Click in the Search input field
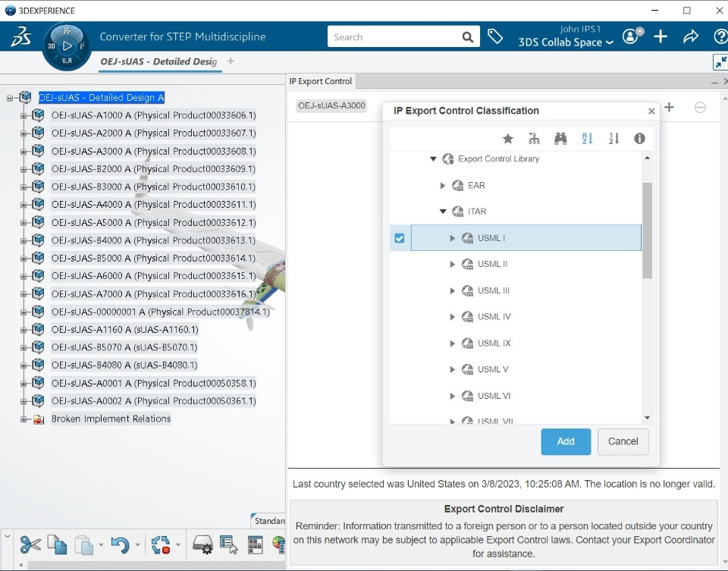Viewport: 728px width, 571px height. [394, 37]
